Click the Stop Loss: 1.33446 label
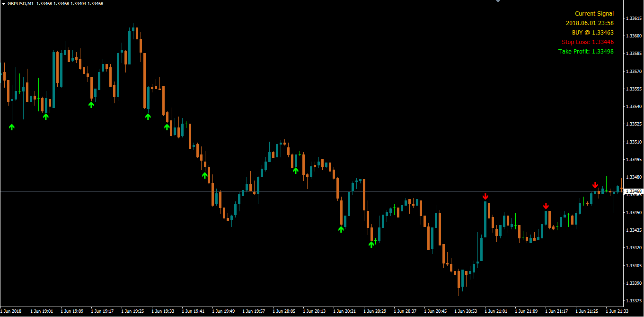 pyautogui.click(x=588, y=42)
